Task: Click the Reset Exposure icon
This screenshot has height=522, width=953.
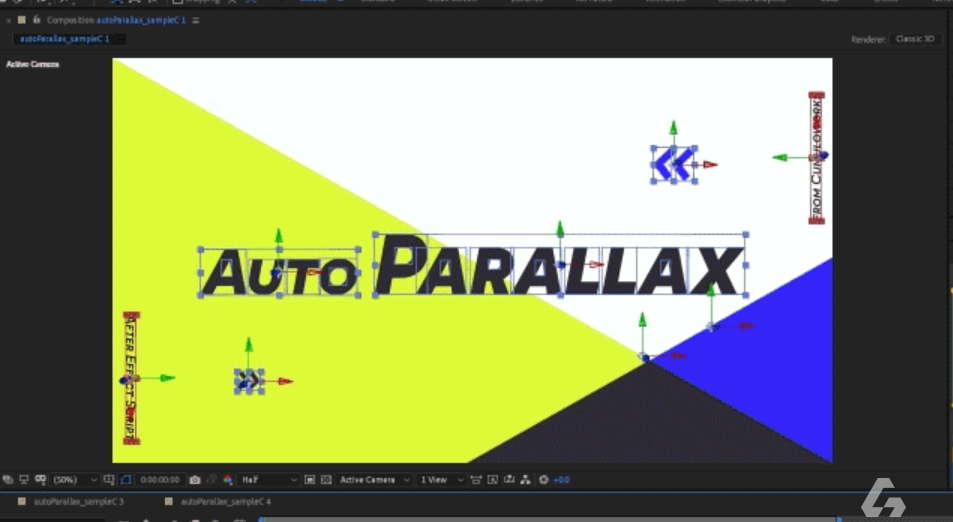Action: click(544, 480)
